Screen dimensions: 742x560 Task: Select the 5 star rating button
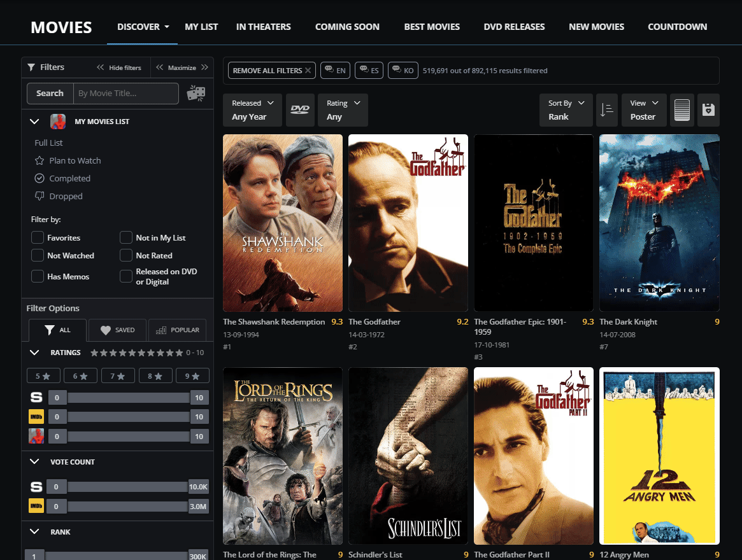[43, 375]
